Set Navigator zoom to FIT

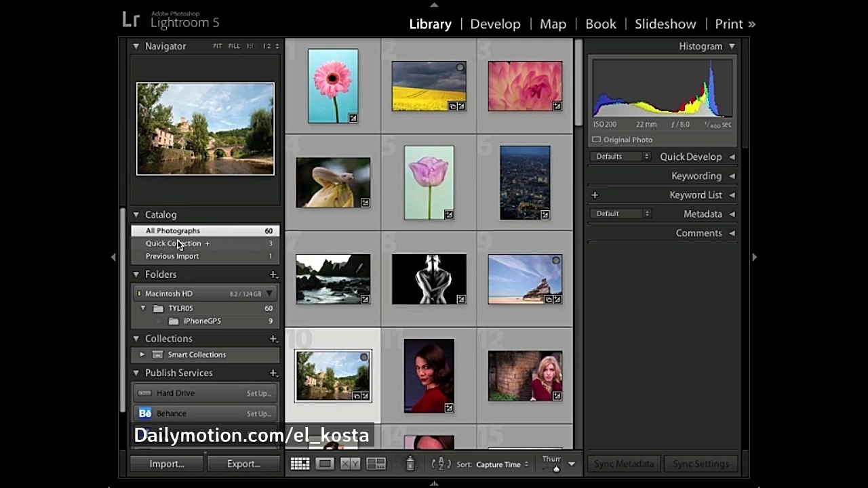pos(218,46)
